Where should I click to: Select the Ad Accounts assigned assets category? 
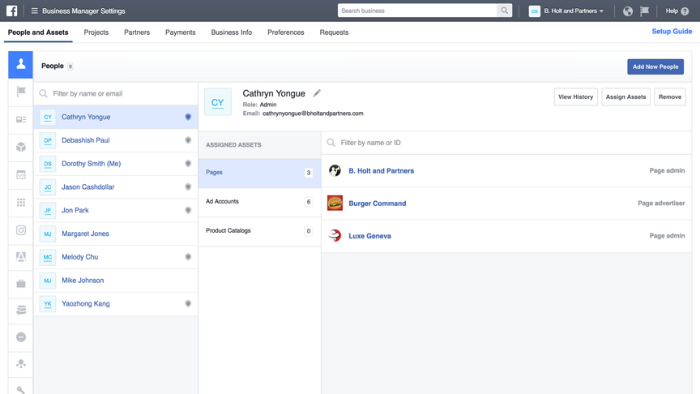pos(260,202)
